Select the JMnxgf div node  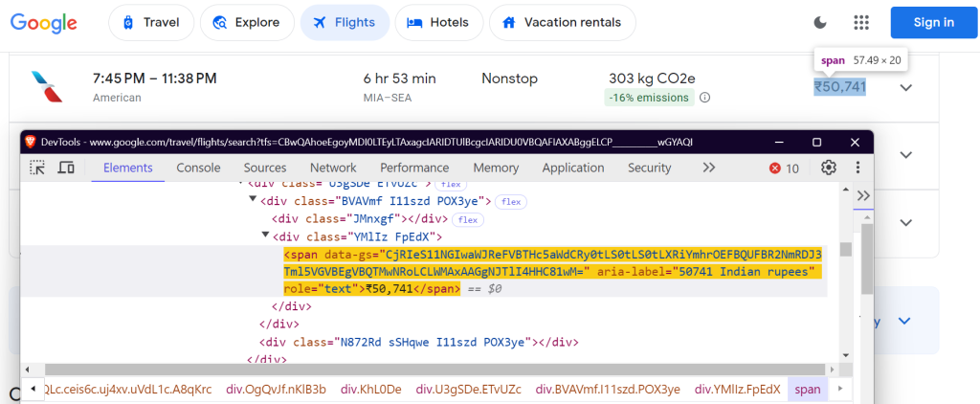click(x=360, y=219)
